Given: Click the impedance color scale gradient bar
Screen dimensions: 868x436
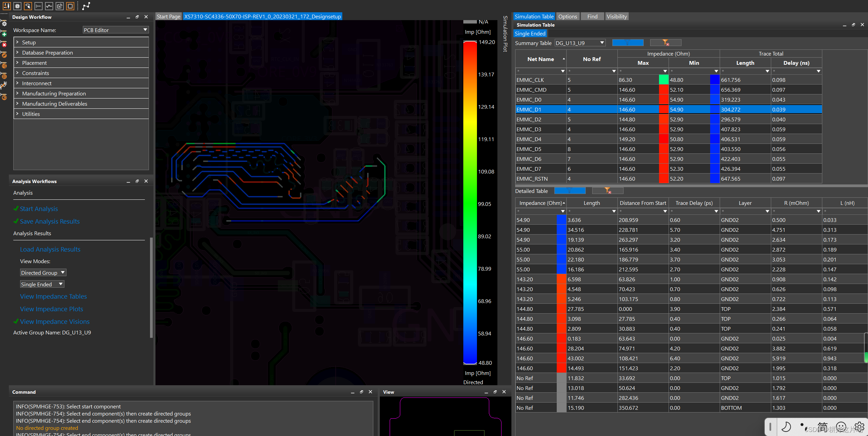Looking at the screenshot, I should [x=470, y=202].
